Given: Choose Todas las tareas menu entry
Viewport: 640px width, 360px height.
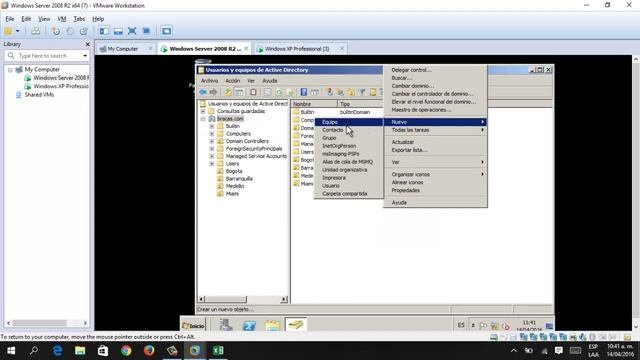Looking at the screenshot, I should click(435, 130).
